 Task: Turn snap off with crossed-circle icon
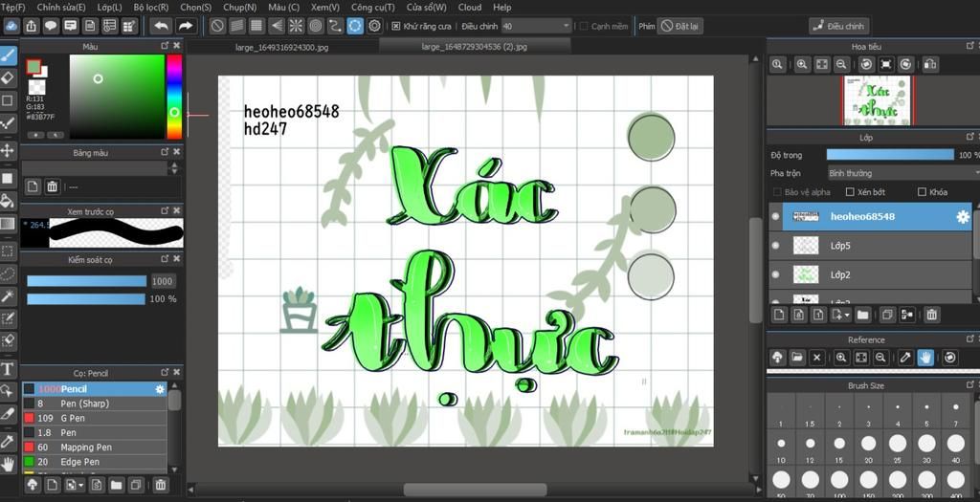(x=217, y=26)
